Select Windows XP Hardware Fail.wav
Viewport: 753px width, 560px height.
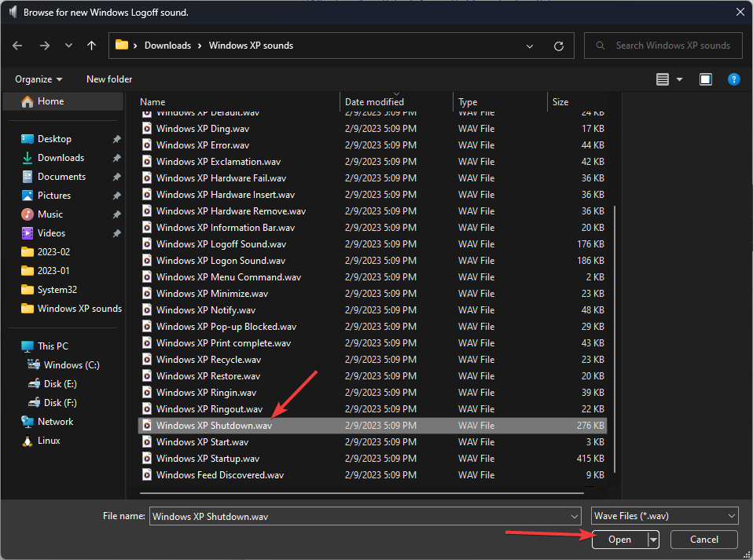[x=221, y=178]
